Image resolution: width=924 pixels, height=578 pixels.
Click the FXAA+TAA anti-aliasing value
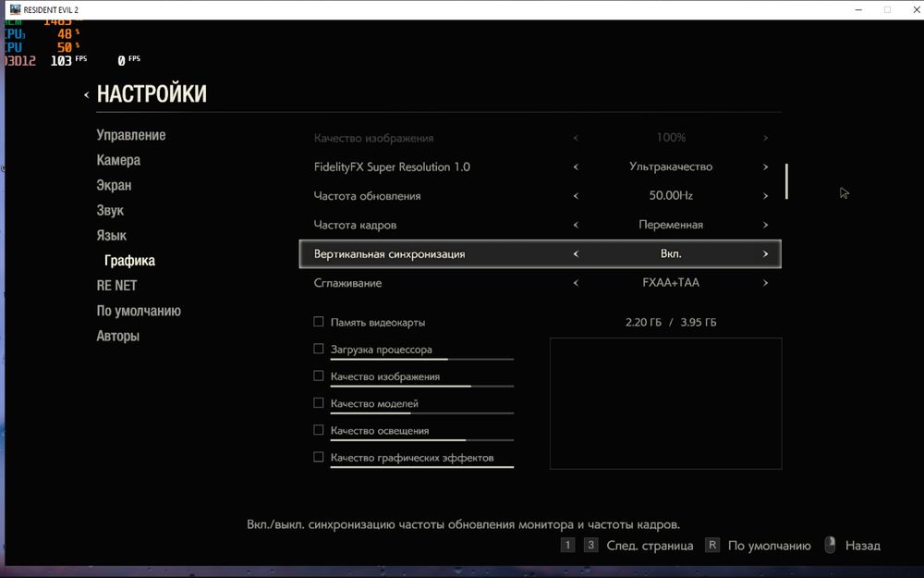coord(671,283)
